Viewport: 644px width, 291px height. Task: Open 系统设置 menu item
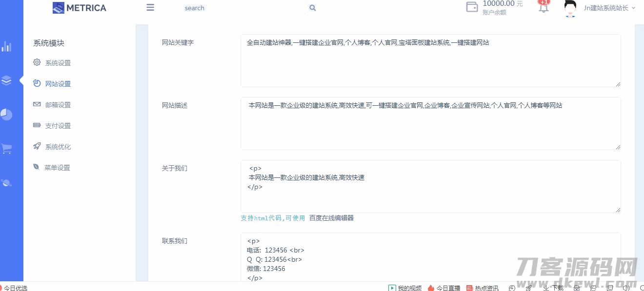[58, 63]
